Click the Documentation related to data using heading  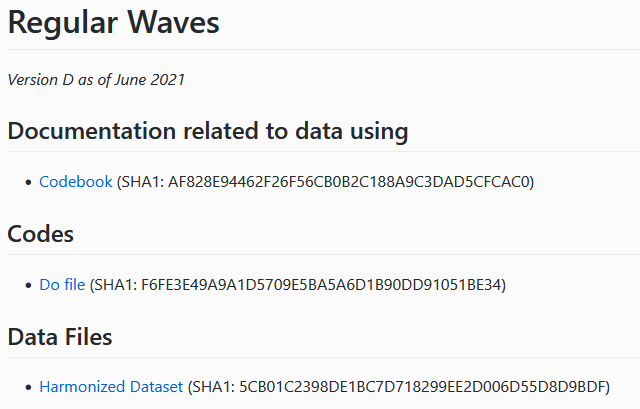[x=208, y=131]
